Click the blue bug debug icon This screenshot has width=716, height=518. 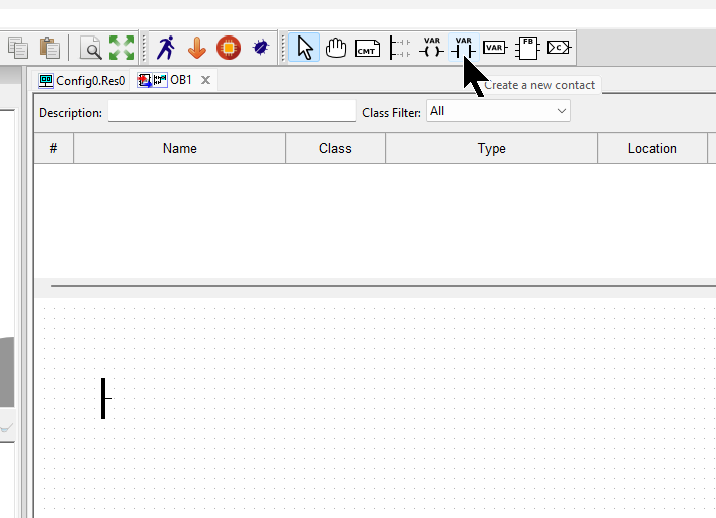tap(261, 47)
